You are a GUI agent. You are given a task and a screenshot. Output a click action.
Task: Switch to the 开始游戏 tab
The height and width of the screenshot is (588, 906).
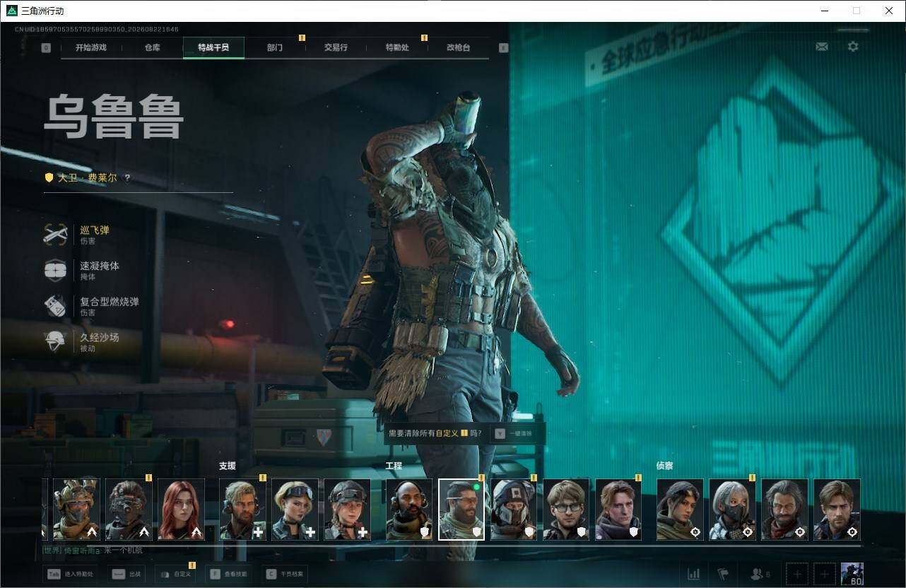pyautogui.click(x=91, y=48)
